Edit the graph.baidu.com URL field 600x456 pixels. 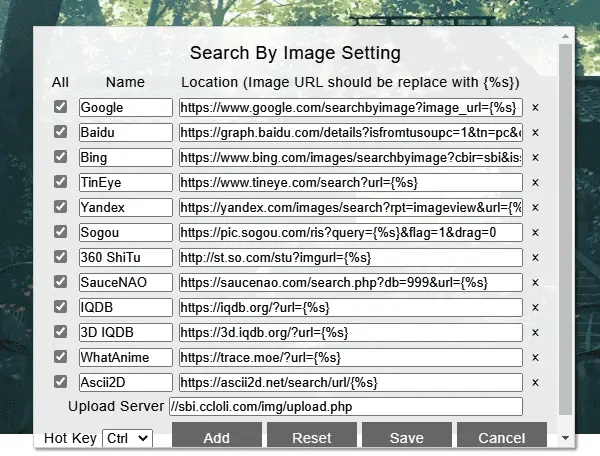(x=351, y=132)
